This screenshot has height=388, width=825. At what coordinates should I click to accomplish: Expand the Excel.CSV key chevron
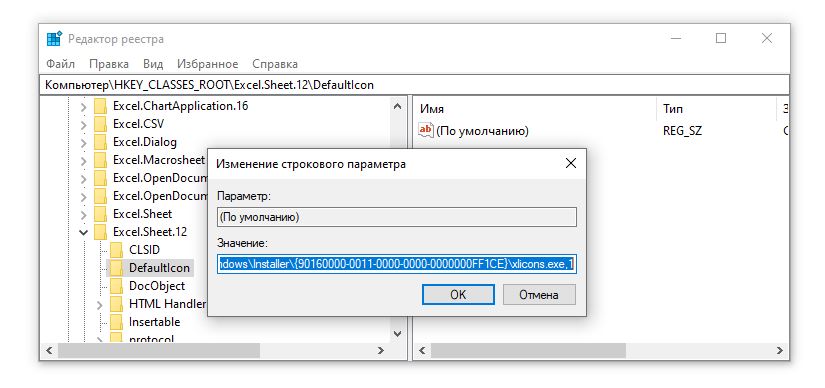pyautogui.click(x=83, y=125)
